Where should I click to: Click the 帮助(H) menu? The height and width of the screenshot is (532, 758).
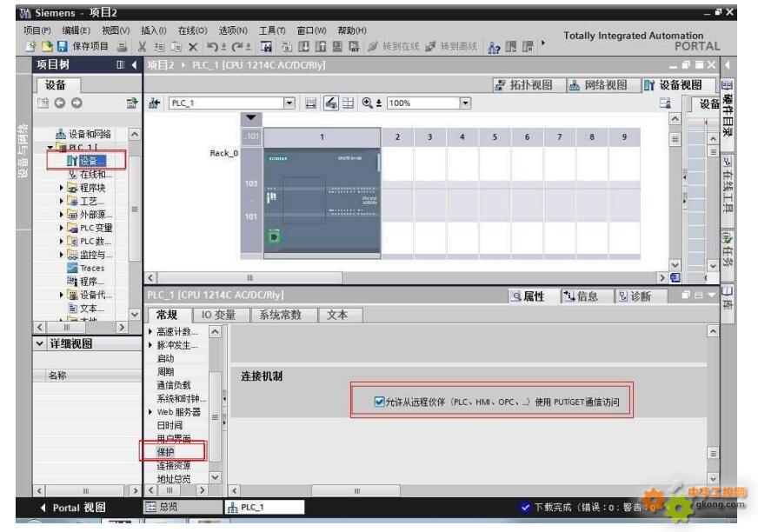click(x=352, y=30)
